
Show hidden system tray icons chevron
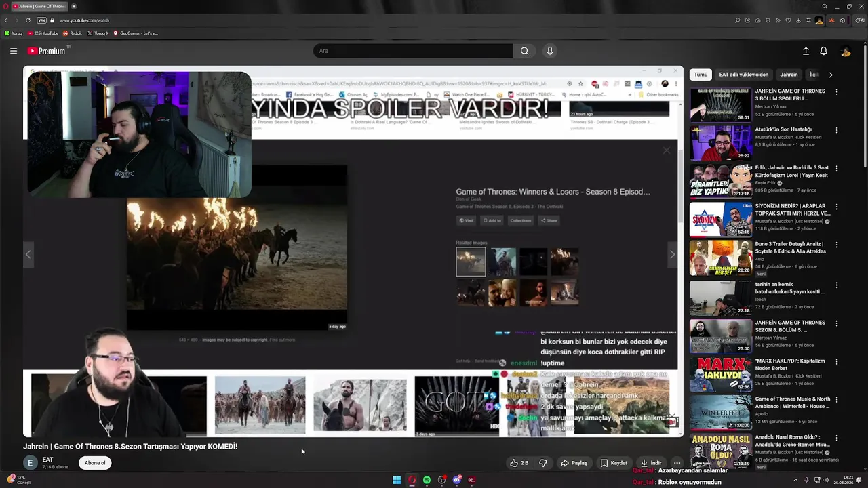coord(796,480)
